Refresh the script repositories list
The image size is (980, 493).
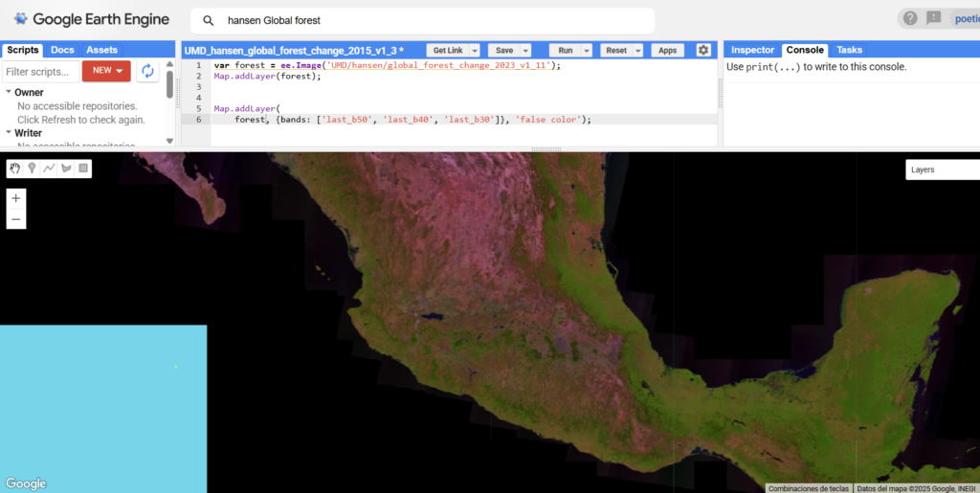click(147, 71)
